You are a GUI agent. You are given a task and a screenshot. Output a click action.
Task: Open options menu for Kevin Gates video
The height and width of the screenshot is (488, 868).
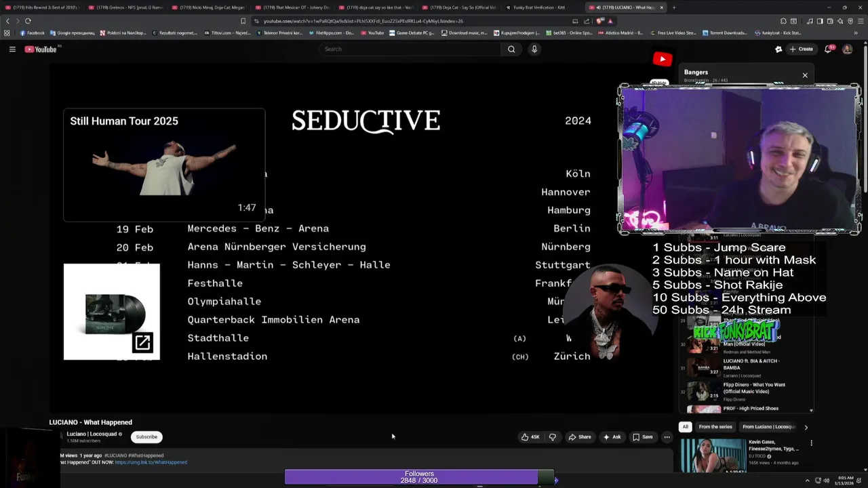click(811, 443)
